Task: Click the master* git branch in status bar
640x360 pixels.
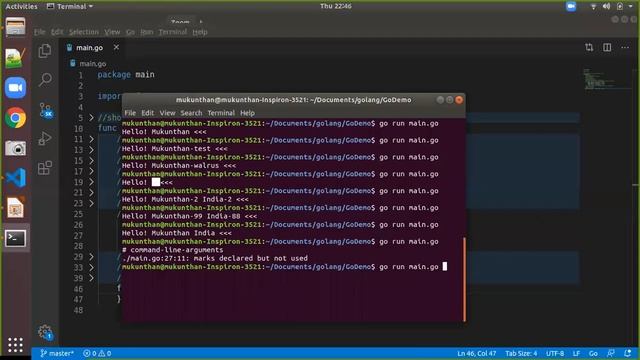Action: (57, 353)
